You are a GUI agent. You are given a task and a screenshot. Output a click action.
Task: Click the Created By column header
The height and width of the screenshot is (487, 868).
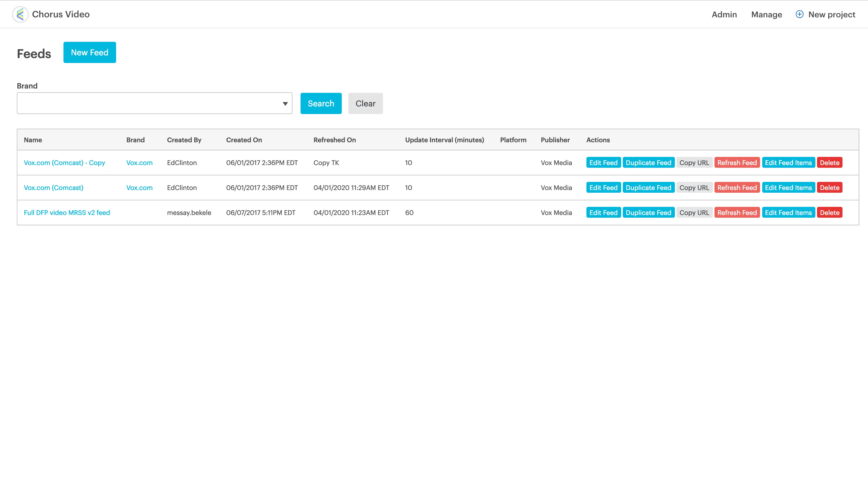184,140
